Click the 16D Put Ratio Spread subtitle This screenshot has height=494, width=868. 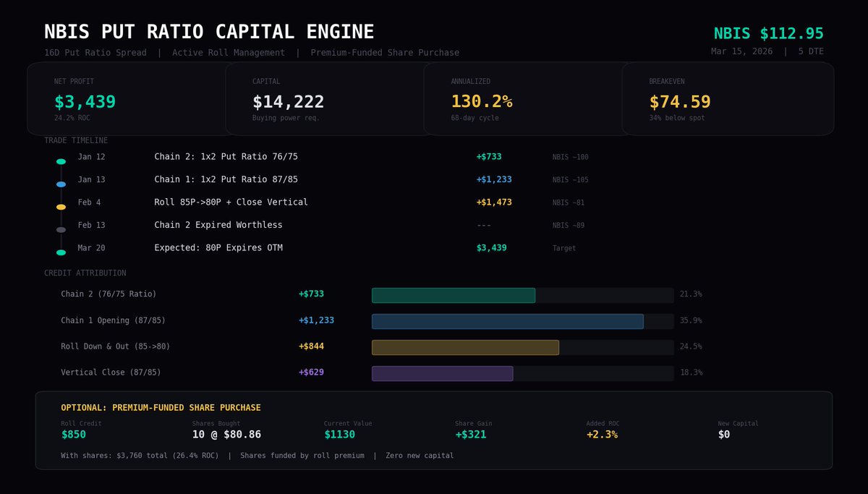coord(95,53)
